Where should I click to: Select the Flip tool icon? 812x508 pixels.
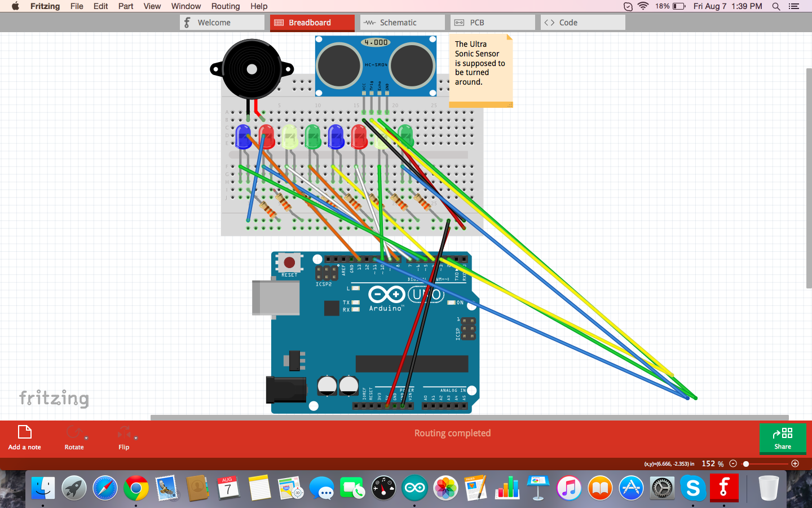(123, 432)
